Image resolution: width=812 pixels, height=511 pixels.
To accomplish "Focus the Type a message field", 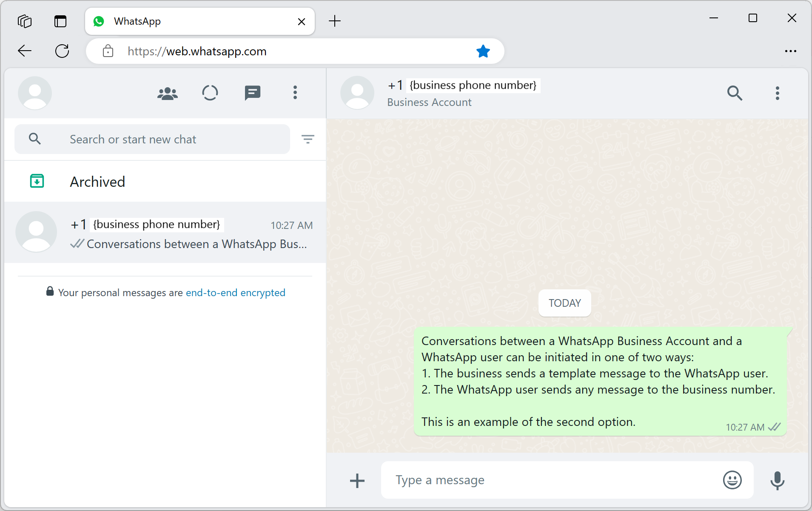I will 553,480.
